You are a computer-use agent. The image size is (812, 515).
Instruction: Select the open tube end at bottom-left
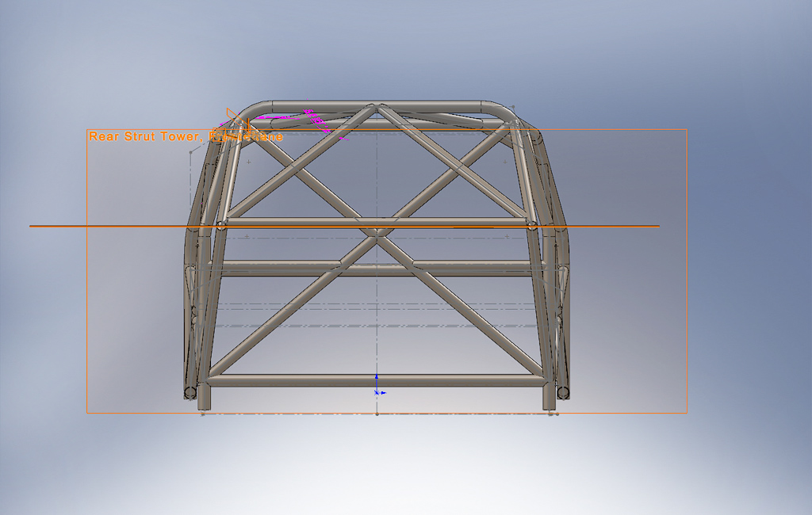(190, 392)
